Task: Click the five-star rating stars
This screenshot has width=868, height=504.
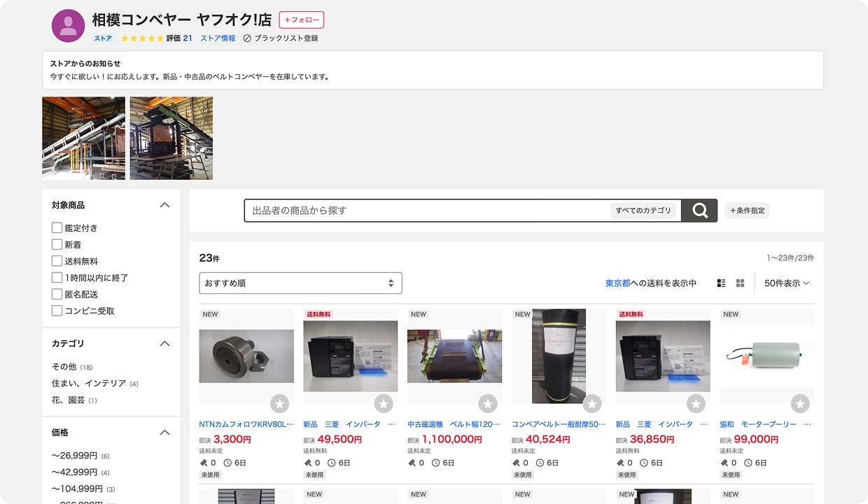Action: [142, 38]
